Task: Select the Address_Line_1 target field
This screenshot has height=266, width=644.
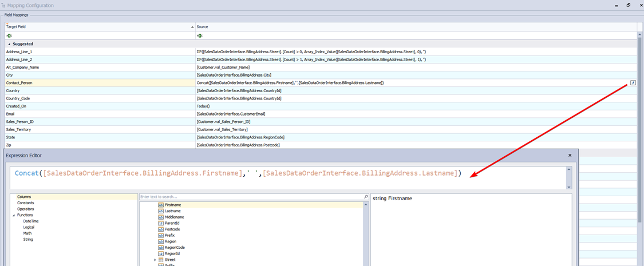Action: coord(100,51)
